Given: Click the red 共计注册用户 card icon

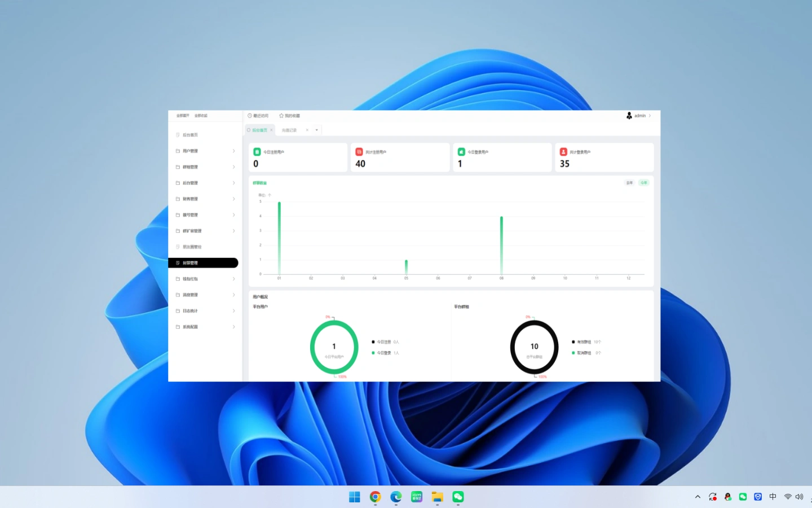Looking at the screenshot, I should pos(359,152).
